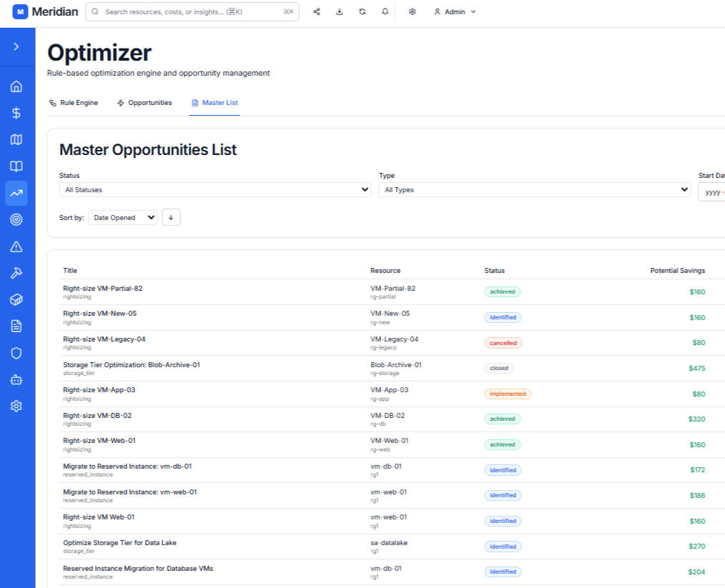Click the notifications bell icon
This screenshot has width=725, height=588.
(385, 12)
